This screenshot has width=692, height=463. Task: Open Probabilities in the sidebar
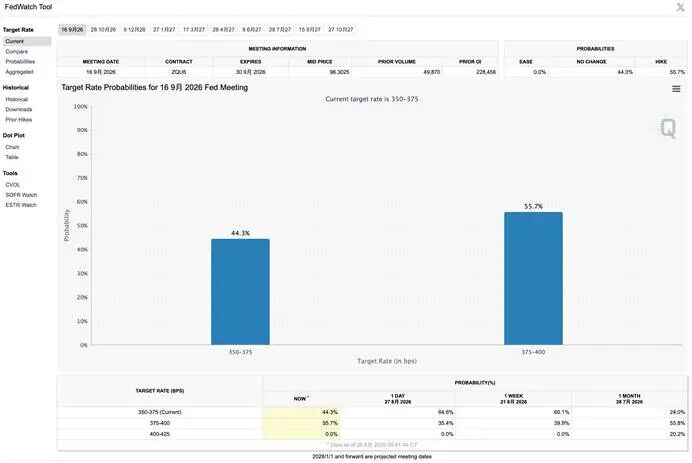(20, 62)
